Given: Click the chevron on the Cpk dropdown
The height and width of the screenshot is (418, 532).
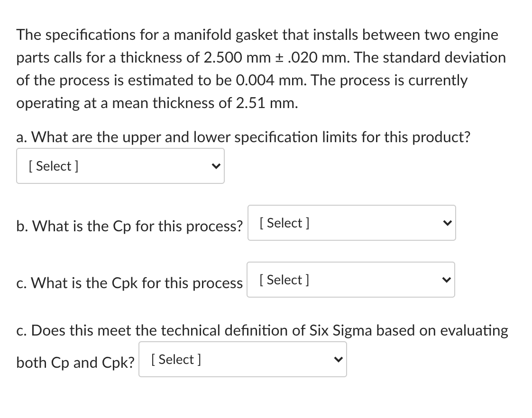Looking at the screenshot, I should click(x=445, y=280).
